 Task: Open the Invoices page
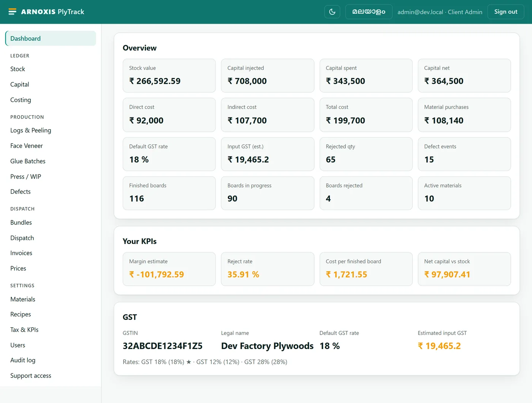(51, 253)
